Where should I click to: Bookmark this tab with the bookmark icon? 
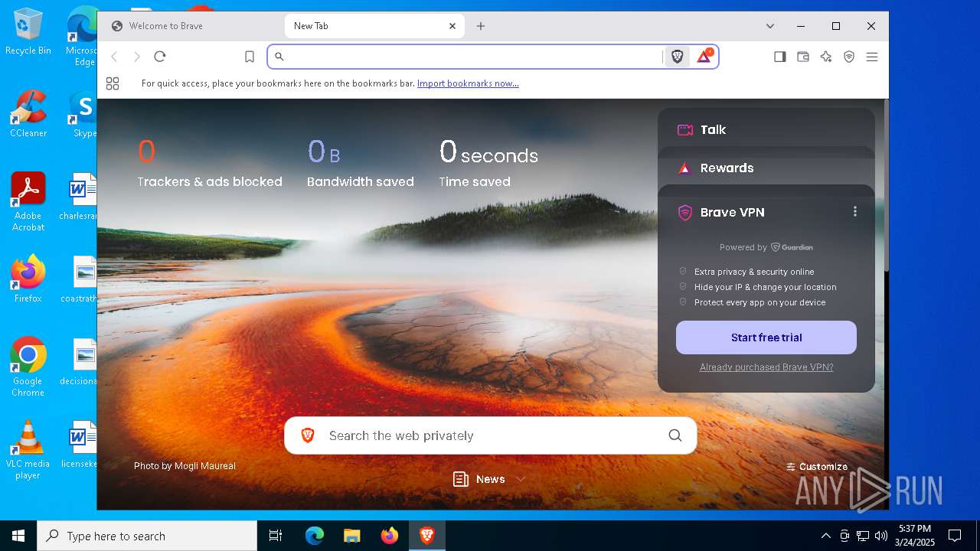(250, 57)
